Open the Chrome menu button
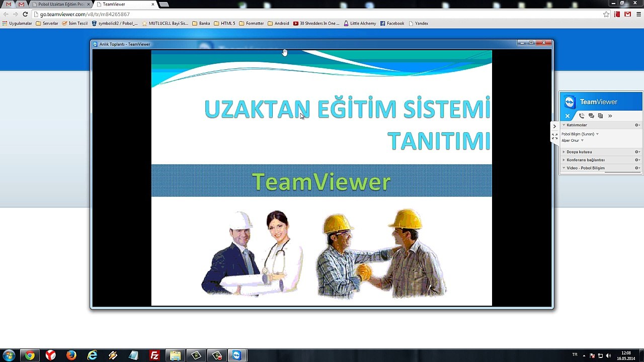Viewport: 644px width, 362px height. [638, 14]
